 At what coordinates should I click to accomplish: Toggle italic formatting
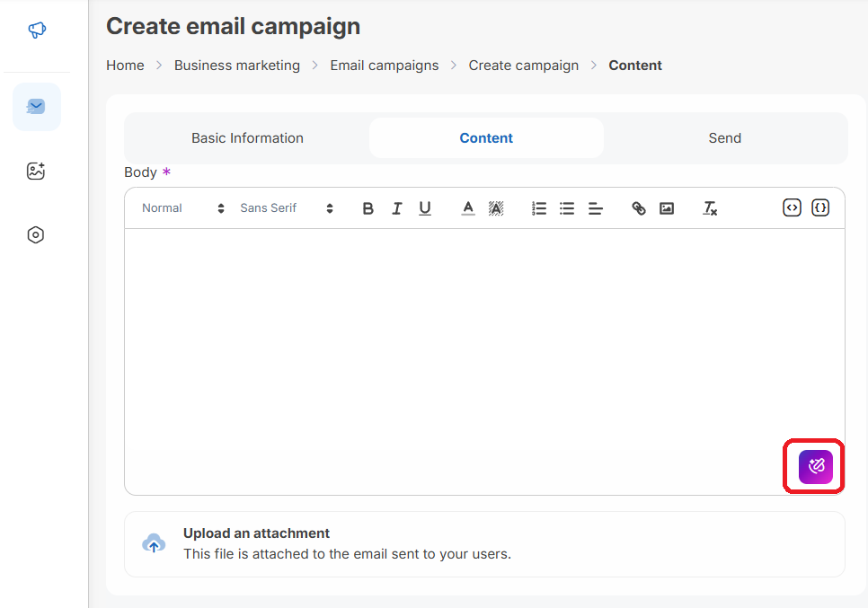[396, 208]
